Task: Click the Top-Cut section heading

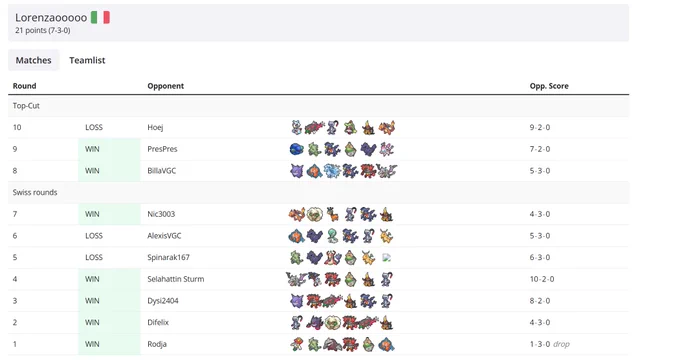Action: [26, 105]
